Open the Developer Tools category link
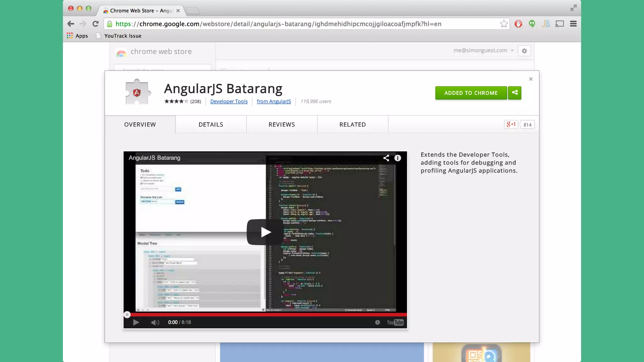The image size is (644, 362). click(x=229, y=101)
